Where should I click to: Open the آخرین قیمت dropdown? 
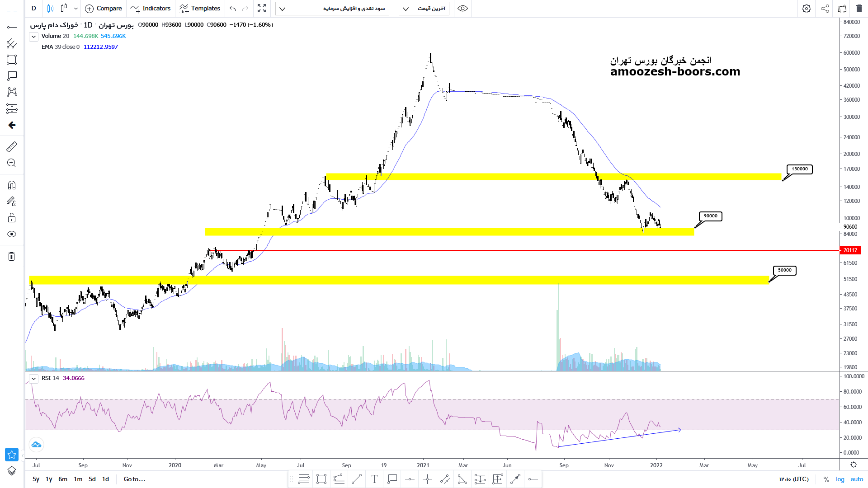(x=424, y=9)
